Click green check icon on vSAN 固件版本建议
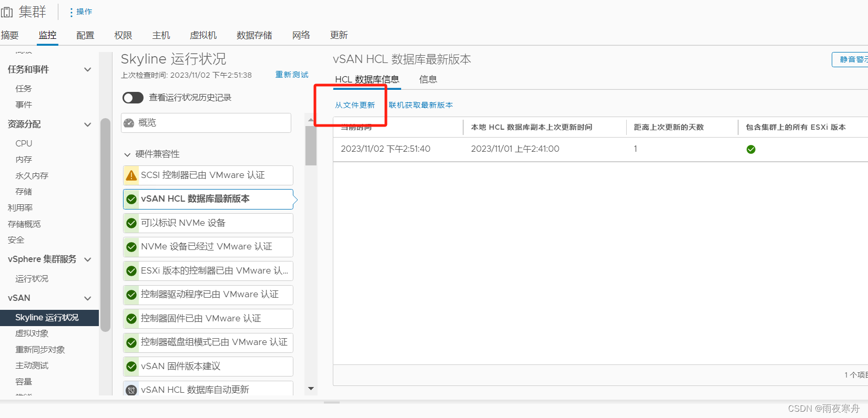This screenshot has width=868, height=418. [x=131, y=367]
